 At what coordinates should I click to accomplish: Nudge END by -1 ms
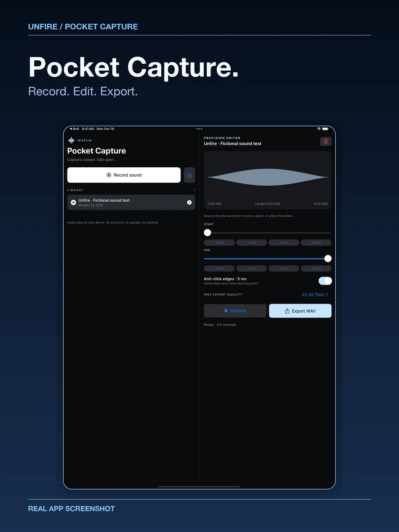[x=252, y=268]
